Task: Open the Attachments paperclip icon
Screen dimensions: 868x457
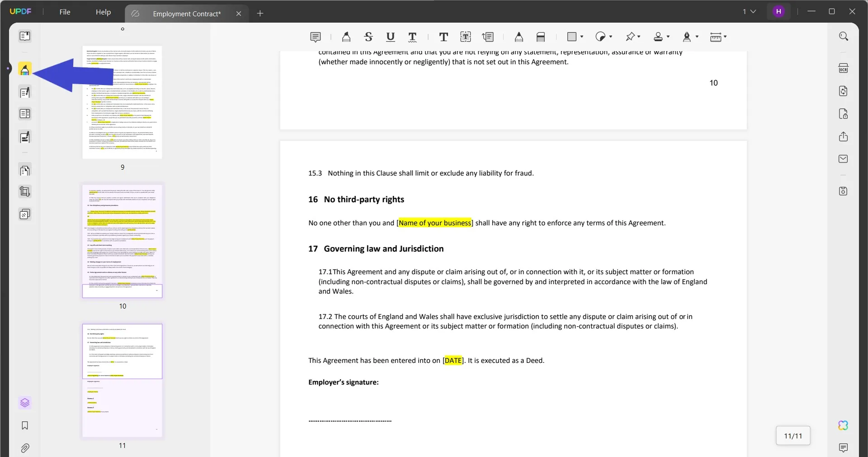Action: pyautogui.click(x=25, y=448)
